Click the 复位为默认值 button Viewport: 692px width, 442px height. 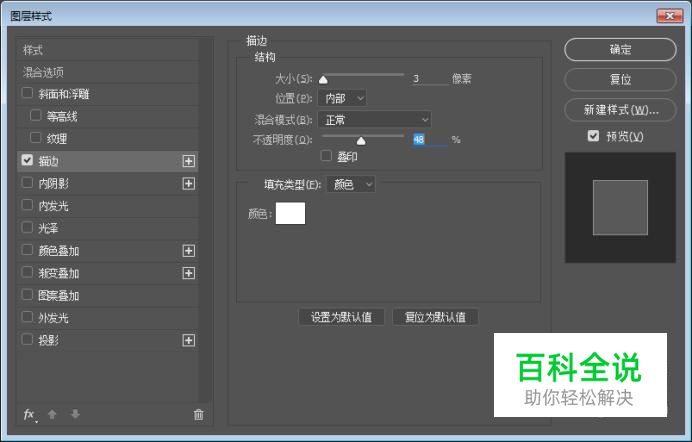tap(435, 317)
